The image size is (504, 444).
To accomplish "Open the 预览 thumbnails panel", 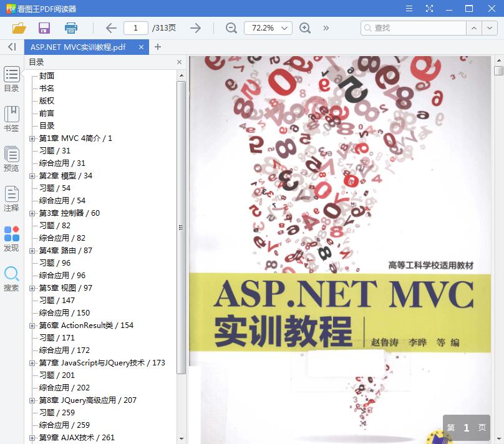I will point(12,159).
